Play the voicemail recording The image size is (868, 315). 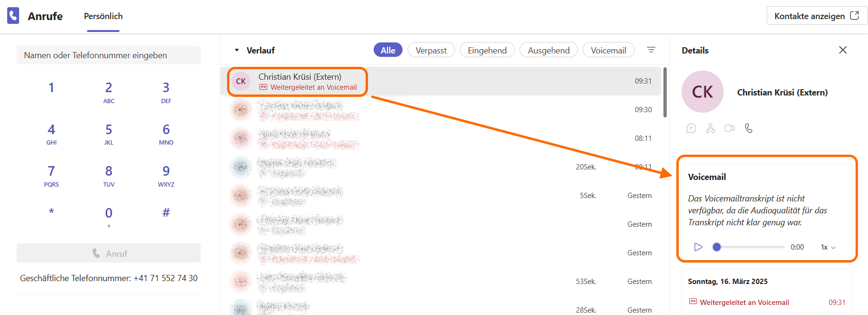point(698,247)
